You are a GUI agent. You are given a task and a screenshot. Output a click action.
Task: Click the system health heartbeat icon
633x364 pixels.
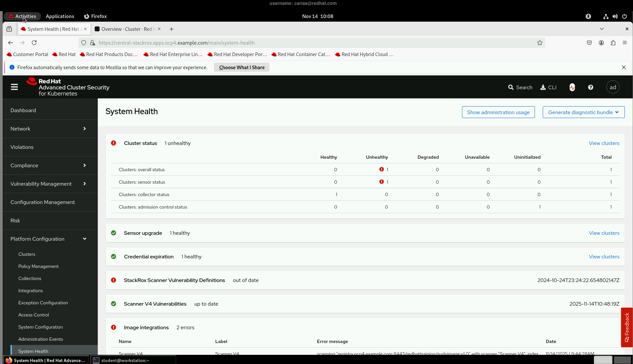coord(572,87)
